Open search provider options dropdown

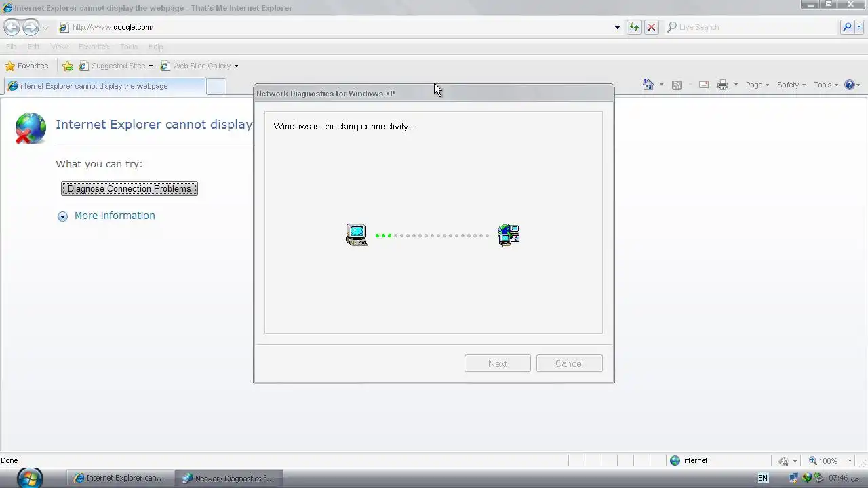859,27
